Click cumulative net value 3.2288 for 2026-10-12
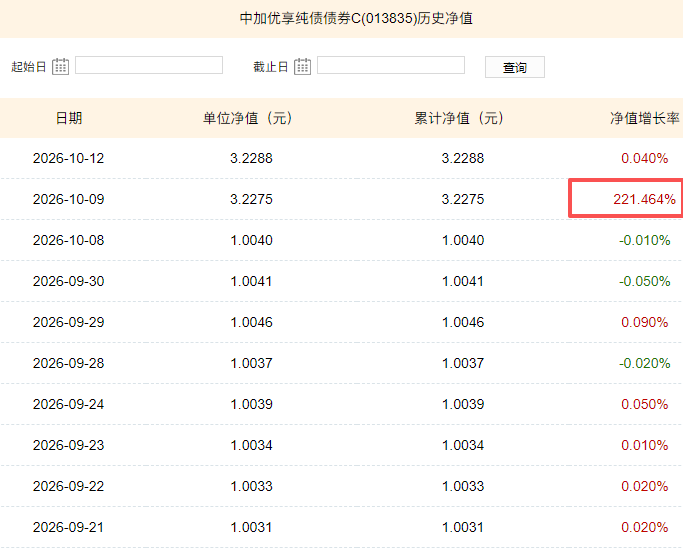Screen dimensions: 683x557 pyautogui.click(x=463, y=158)
